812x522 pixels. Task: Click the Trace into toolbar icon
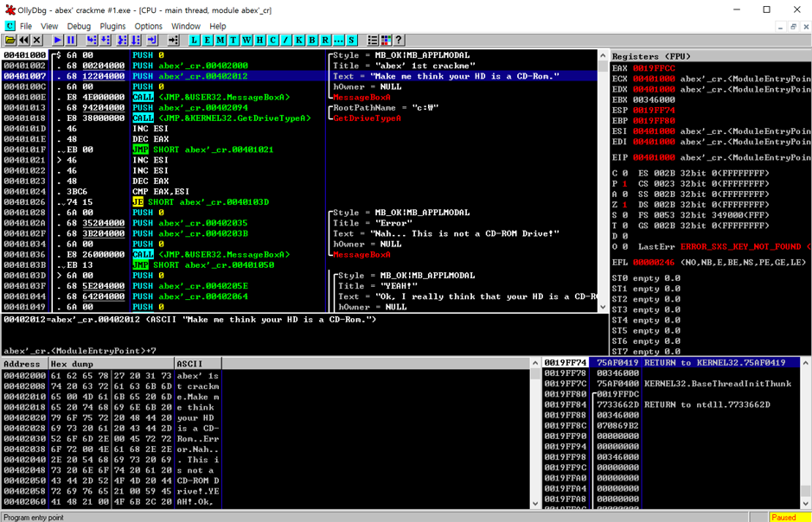tap(122, 40)
